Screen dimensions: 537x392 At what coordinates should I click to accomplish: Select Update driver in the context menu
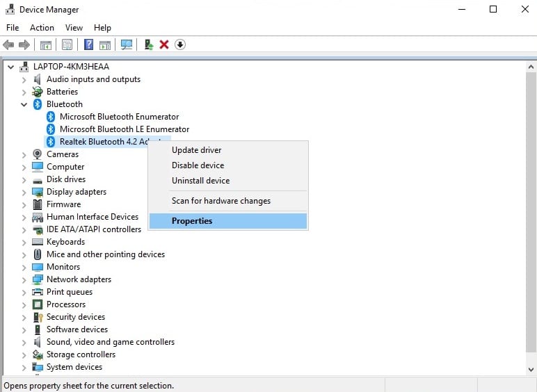point(196,150)
